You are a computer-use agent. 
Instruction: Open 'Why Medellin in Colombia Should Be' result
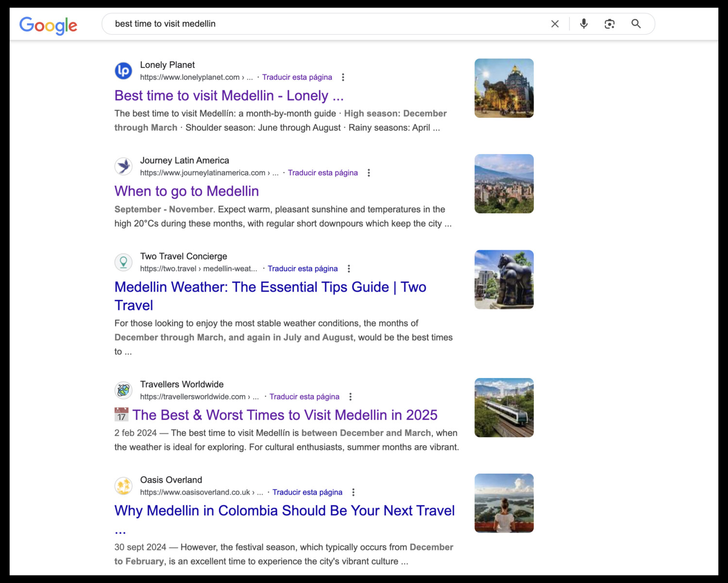pyautogui.click(x=285, y=519)
